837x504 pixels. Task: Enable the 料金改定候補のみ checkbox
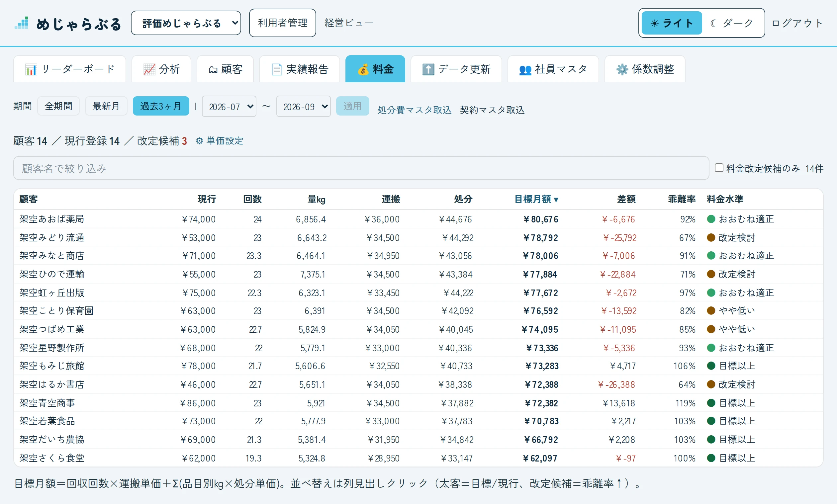[719, 168]
